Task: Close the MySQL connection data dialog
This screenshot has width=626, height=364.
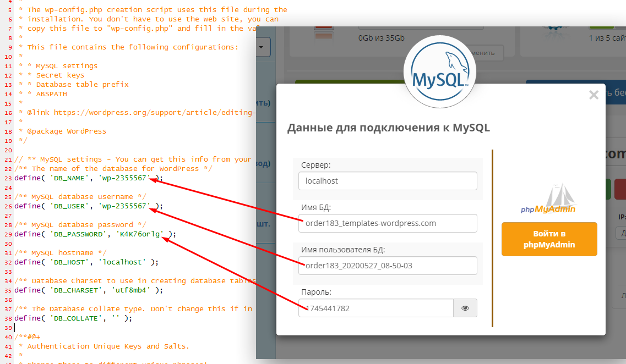Action: click(594, 95)
